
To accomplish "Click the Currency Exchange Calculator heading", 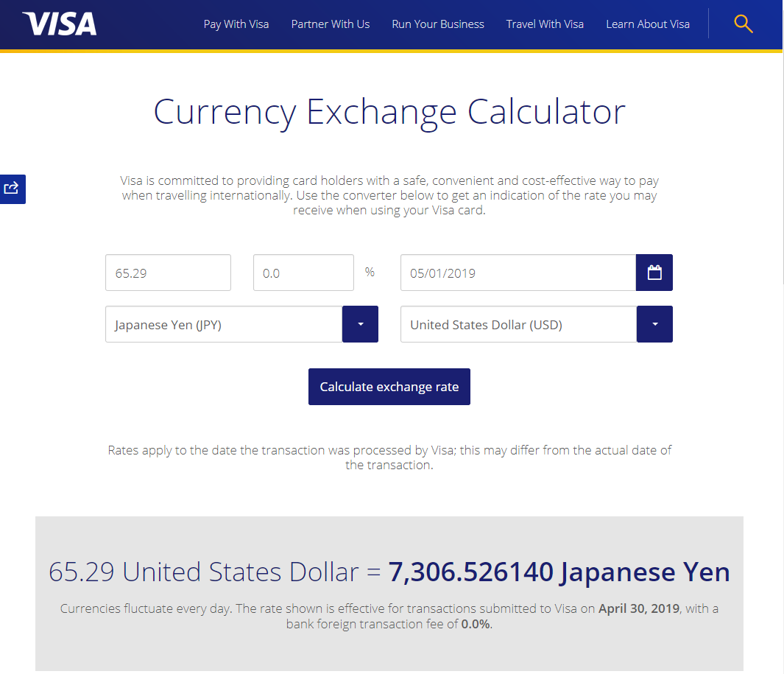I will [x=389, y=112].
